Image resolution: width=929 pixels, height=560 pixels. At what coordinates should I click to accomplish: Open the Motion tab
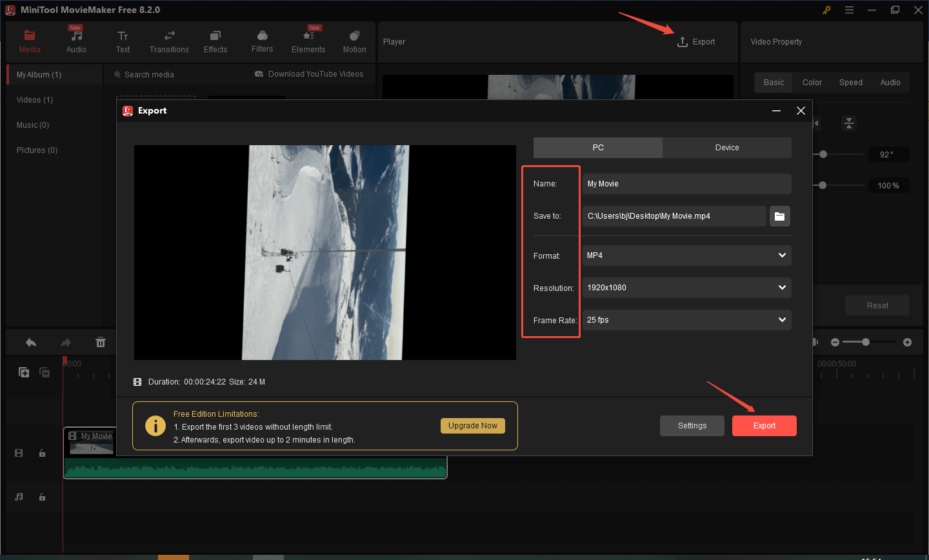point(354,42)
